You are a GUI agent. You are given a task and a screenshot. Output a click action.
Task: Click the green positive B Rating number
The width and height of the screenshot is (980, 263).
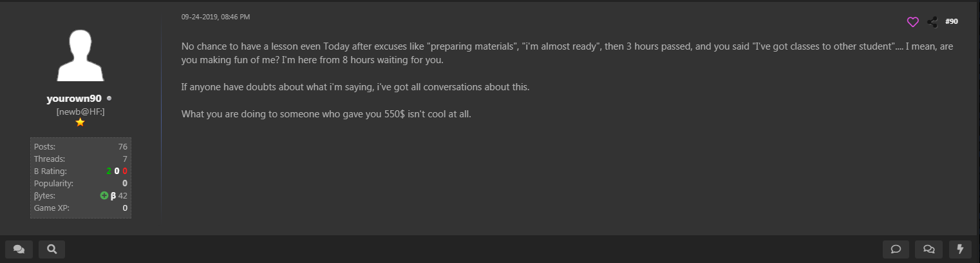[109, 171]
